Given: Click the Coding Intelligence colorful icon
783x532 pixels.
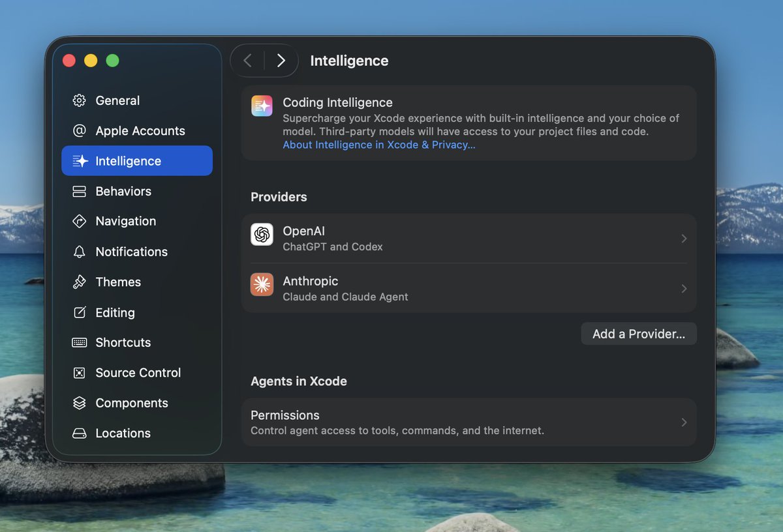Looking at the screenshot, I should point(262,106).
